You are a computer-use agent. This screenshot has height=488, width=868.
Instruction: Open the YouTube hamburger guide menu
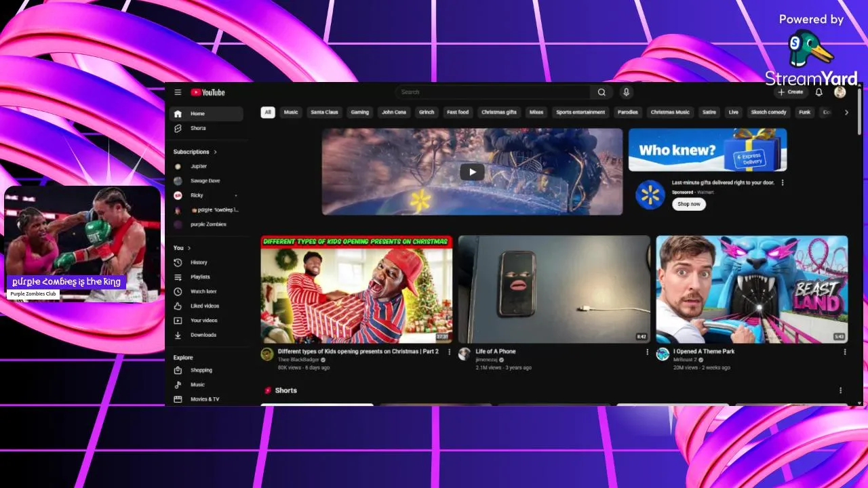click(178, 92)
